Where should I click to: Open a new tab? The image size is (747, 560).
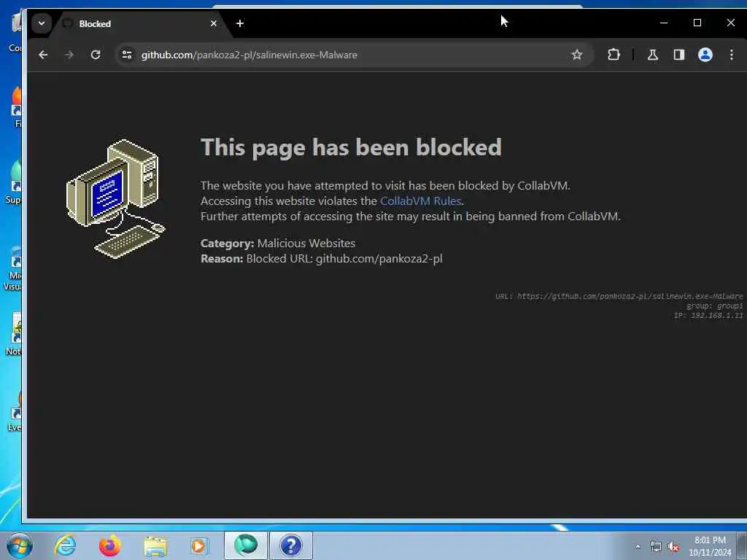pos(239,23)
